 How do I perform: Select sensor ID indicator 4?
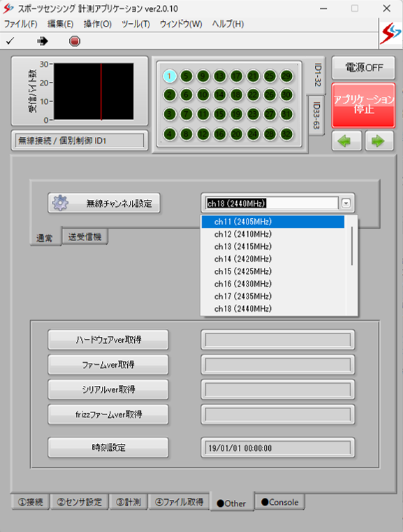coord(170,134)
